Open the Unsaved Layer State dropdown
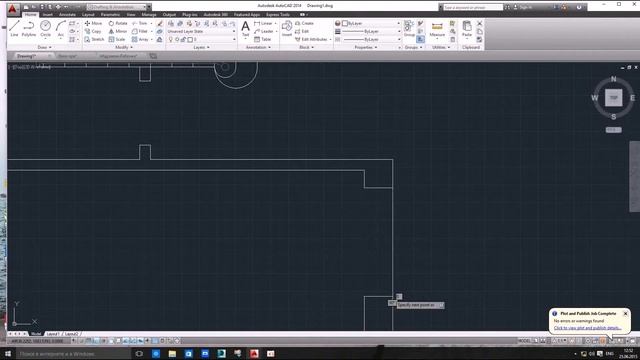The height and width of the screenshot is (360, 640). point(201,31)
